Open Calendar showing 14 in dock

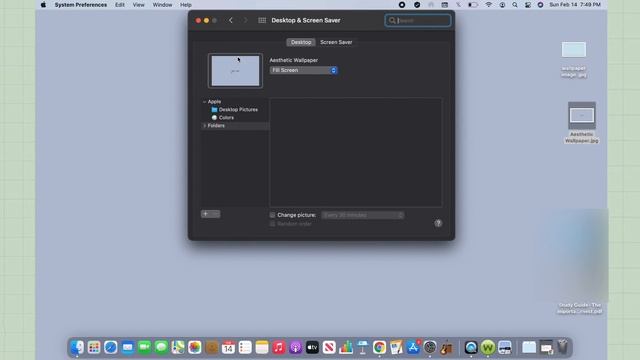point(228,347)
